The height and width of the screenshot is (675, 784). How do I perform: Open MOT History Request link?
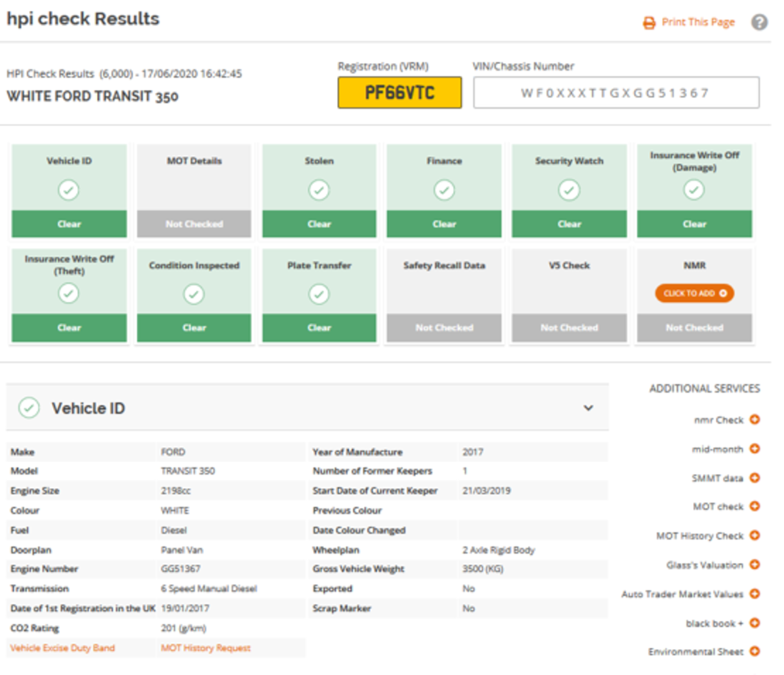(205, 648)
